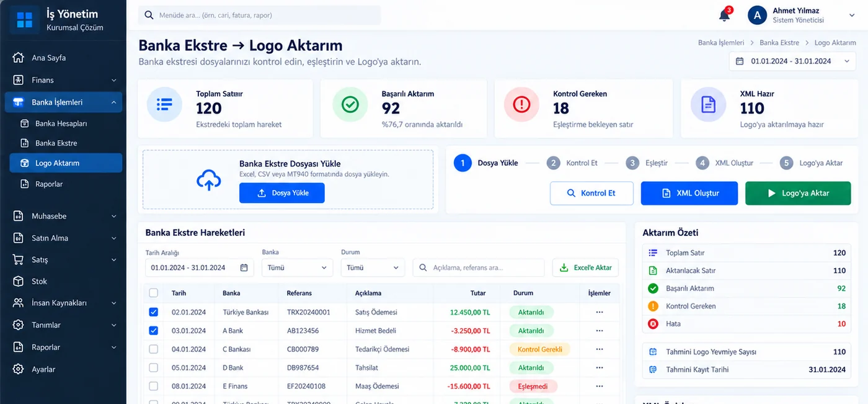868x404 pixels.
Task: Click the Excel'e Aktar button
Action: [585, 267]
